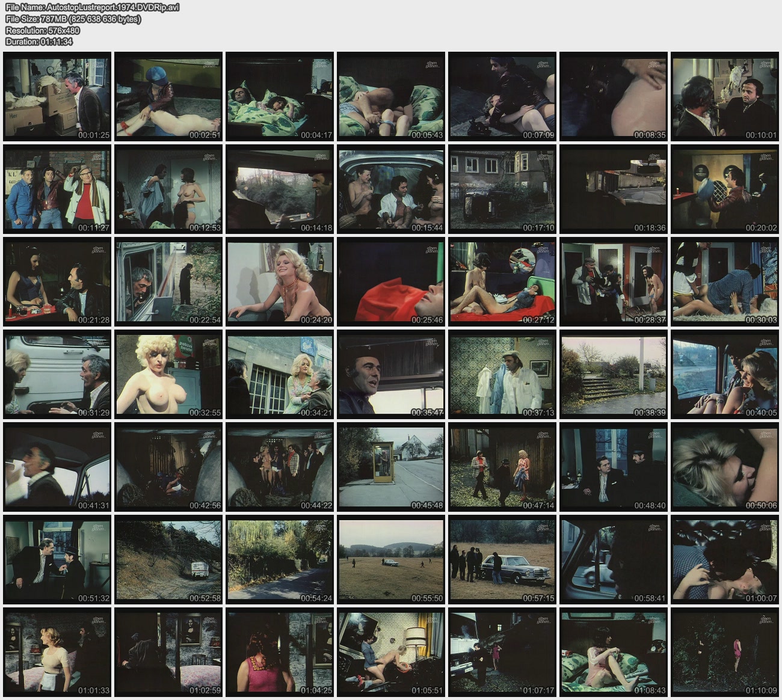This screenshot has width=782, height=700.
Task: Click the Duration 01:11:34 text
Action: 39,41
